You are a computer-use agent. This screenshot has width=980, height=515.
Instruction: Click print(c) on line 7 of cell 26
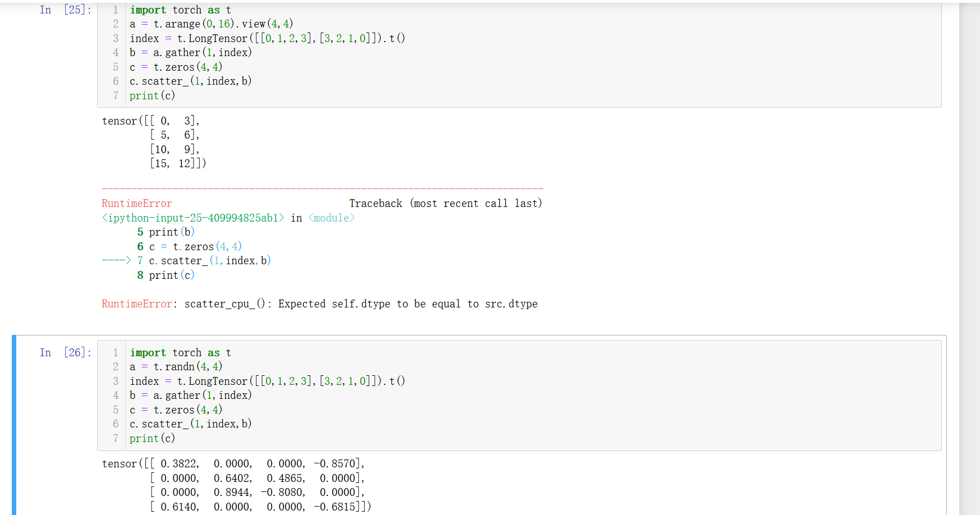point(152,439)
